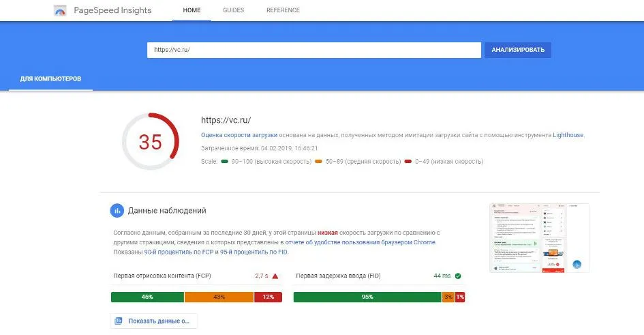Viewport: 644px width, 335px height.
Task: Click the Показать данные о... button
Action: coord(153,321)
